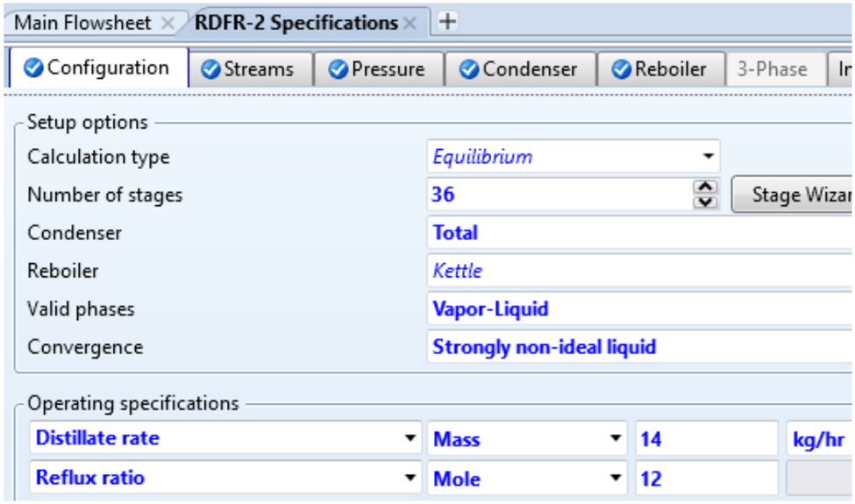Click the 3-Phase tab

(772, 69)
